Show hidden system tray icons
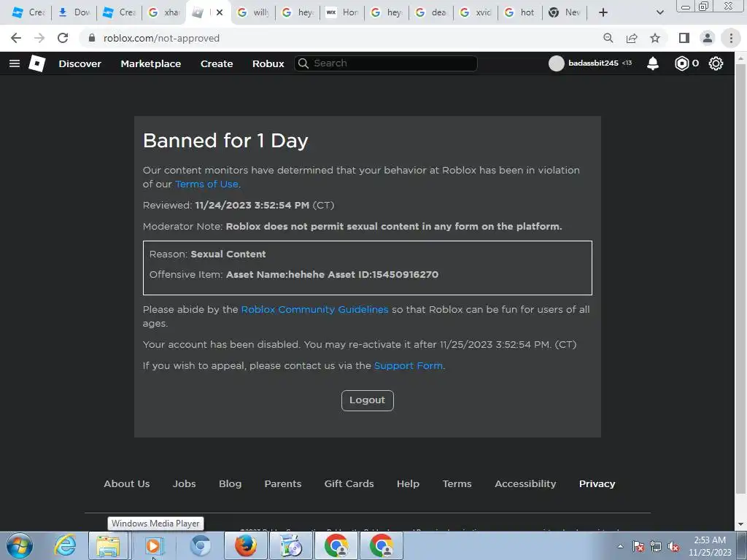Screen dimensions: 747x560 (620, 547)
